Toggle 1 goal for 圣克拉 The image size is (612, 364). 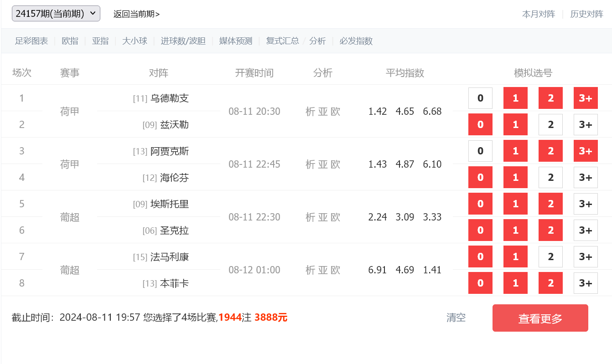coord(515,231)
